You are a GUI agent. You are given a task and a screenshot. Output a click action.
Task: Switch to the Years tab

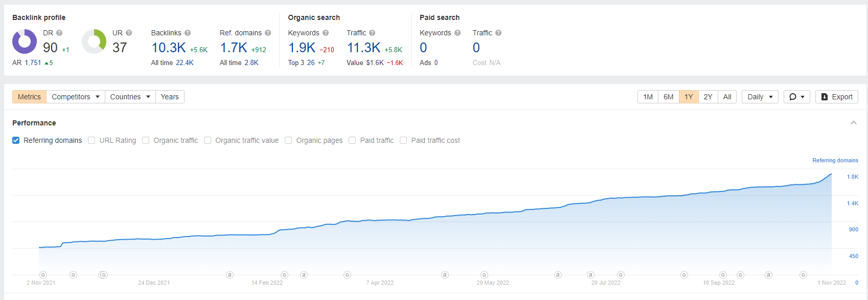pos(170,97)
